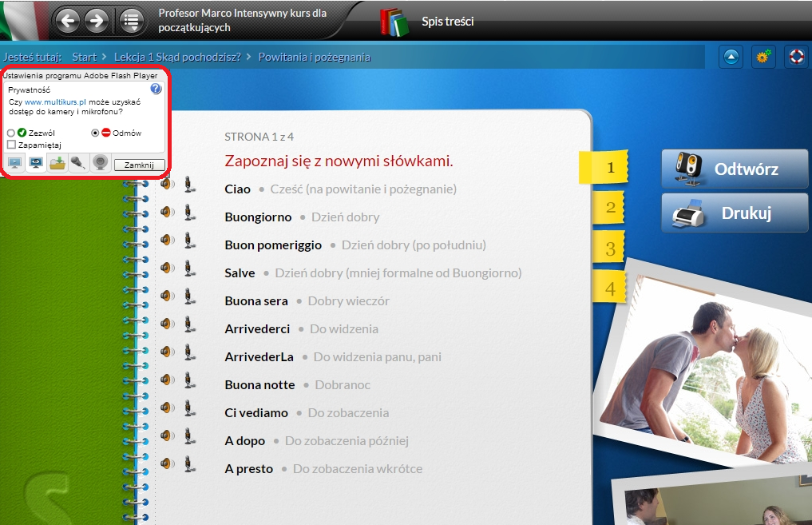Collapse the header with the up-arrow button
The image size is (812, 525).
(x=731, y=58)
